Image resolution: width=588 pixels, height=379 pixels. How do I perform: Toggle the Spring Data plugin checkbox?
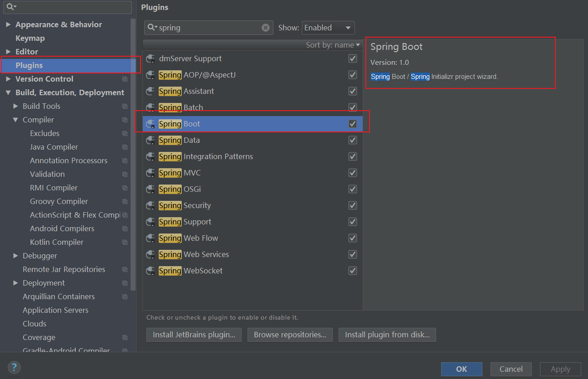coord(353,140)
